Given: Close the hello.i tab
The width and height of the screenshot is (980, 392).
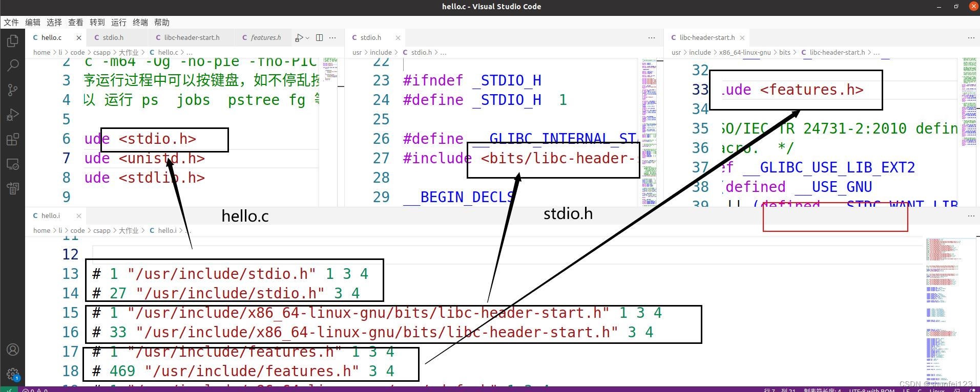Looking at the screenshot, I should (x=78, y=216).
